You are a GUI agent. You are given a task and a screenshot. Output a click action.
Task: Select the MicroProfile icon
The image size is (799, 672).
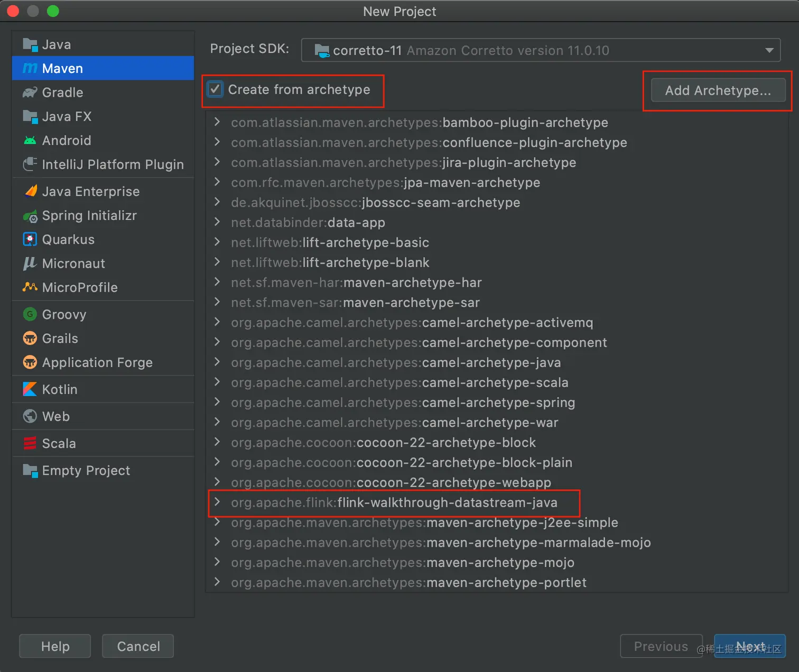(30, 287)
